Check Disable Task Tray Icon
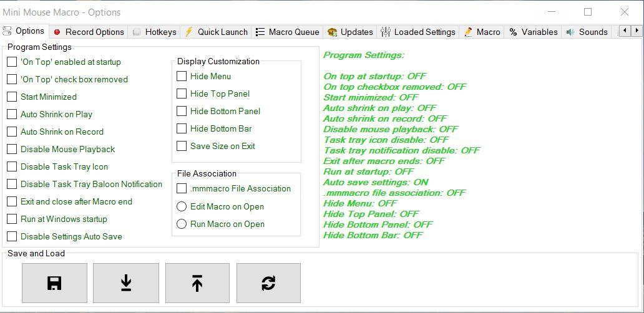This screenshot has width=644, height=313. pyautogui.click(x=12, y=166)
